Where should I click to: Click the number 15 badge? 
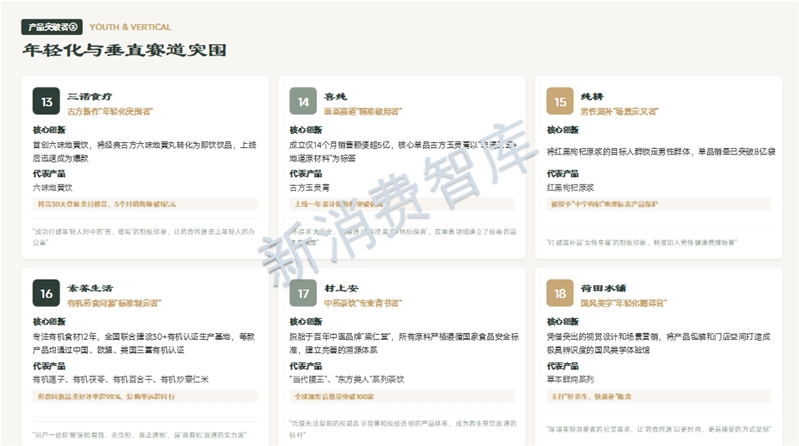click(560, 102)
